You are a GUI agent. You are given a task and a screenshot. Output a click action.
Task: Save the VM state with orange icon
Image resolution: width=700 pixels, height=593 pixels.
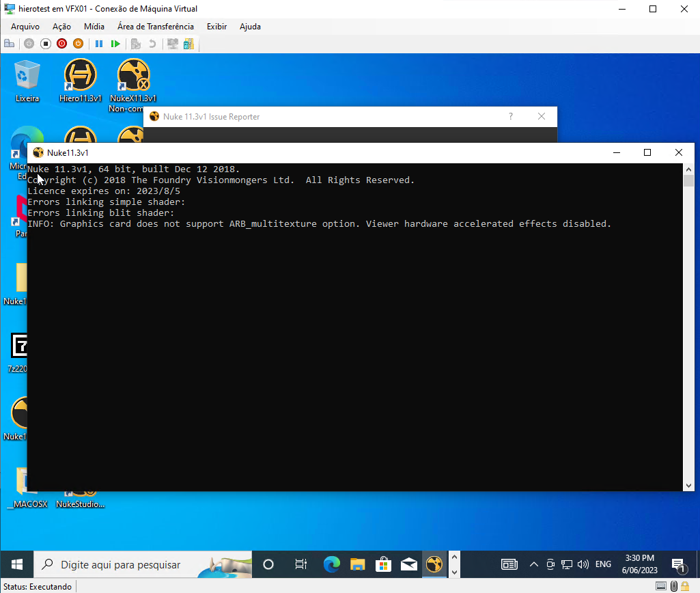point(78,44)
